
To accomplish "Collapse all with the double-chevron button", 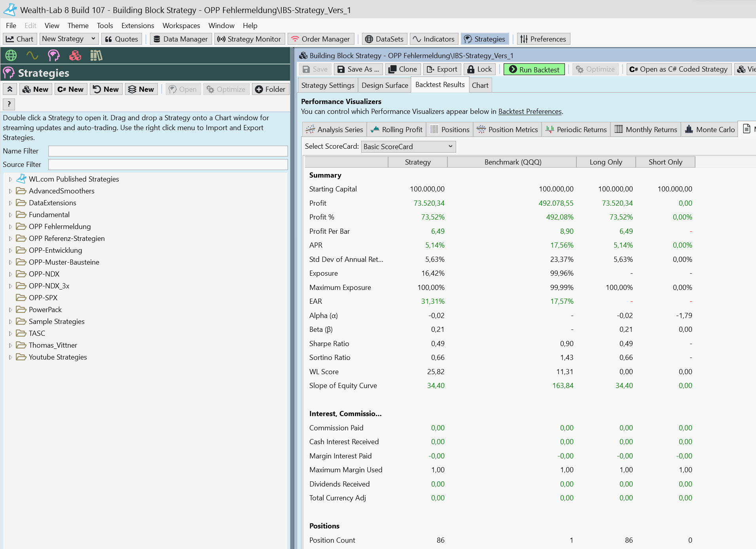I will tap(10, 89).
